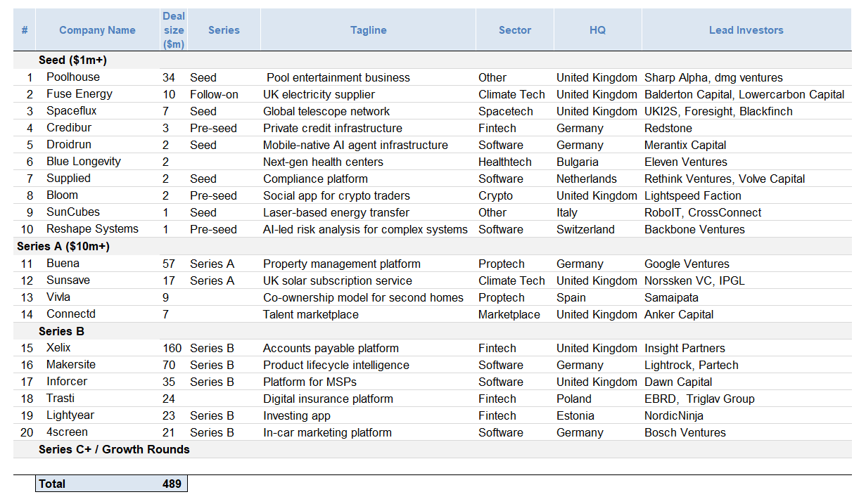Select the Pool entertainment business tagline
Viewport: 866px width, 504px height.
(338, 77)
